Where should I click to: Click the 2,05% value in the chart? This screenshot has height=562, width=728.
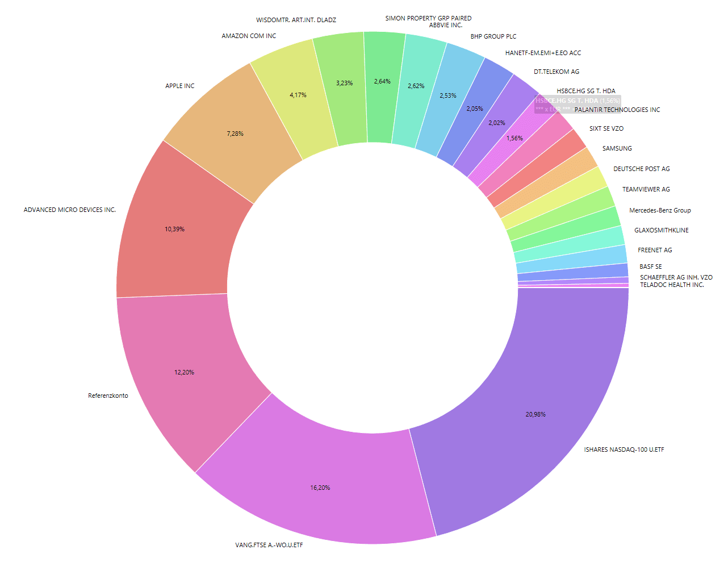coord(475,109)
